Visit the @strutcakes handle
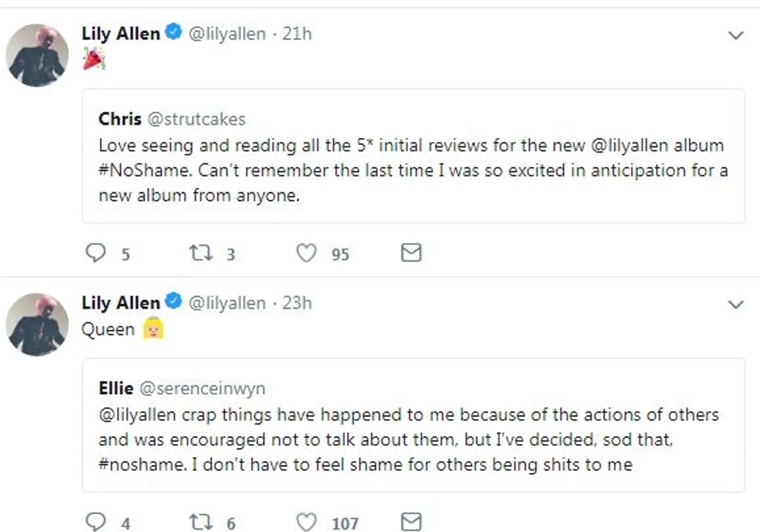 coord(196,119)
